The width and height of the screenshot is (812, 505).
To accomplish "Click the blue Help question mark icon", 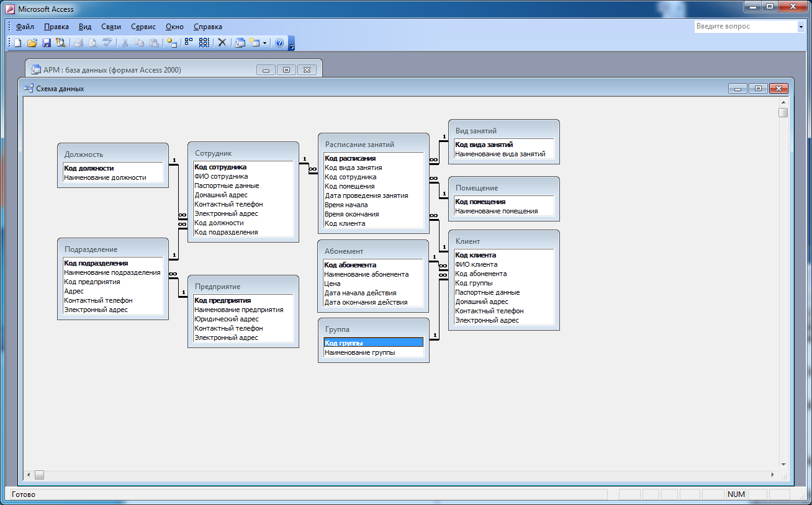I will tap(279, 43).
